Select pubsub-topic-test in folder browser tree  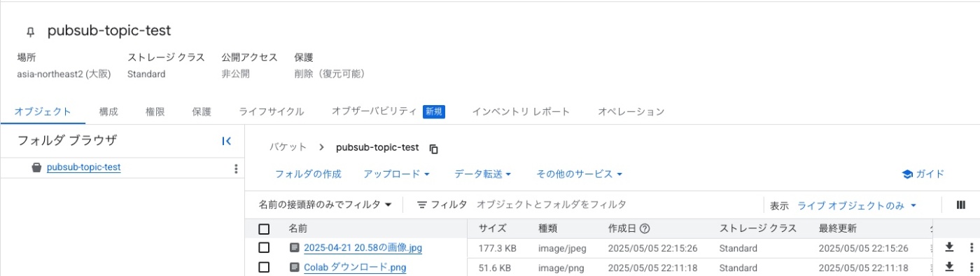click(83, 167)
